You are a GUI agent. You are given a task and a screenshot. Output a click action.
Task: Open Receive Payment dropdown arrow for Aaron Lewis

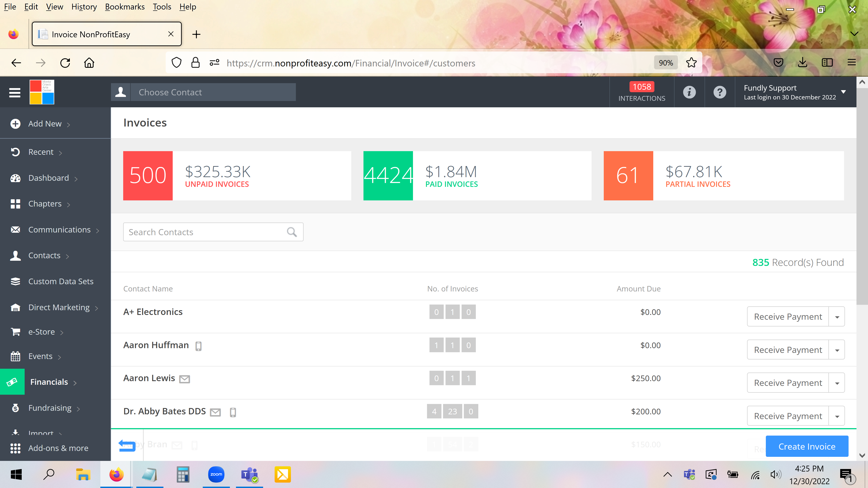837,382
